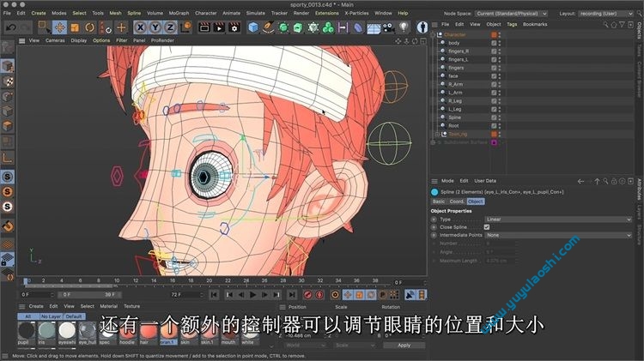
Task: Click the Enable Snap S icon
Action: 8,177
